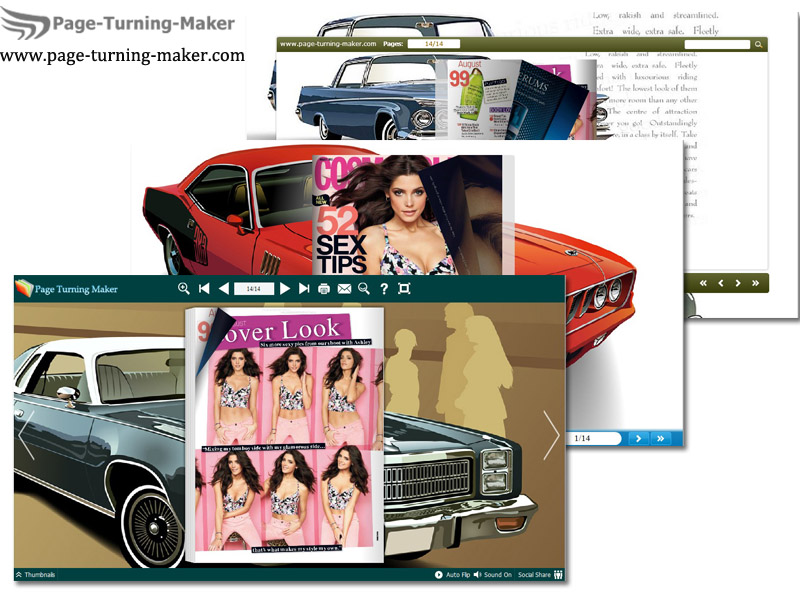
Task: Jump to last page in teal toolbar
Action: tap(304, 289)
